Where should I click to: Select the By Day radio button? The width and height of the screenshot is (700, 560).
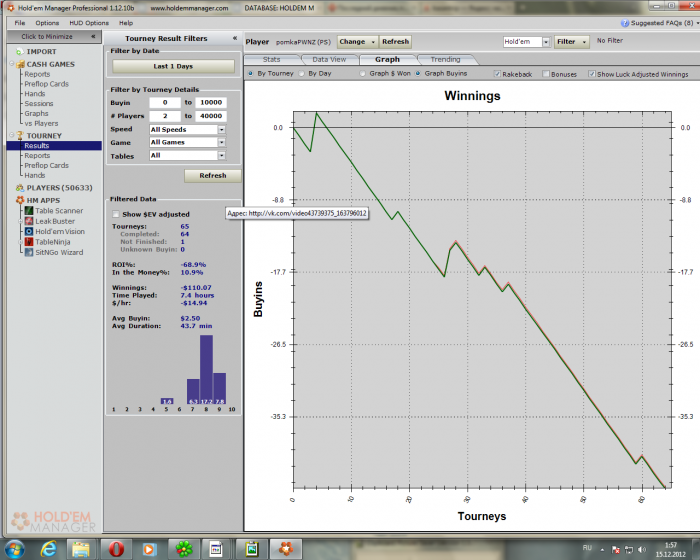click(302, 74)
